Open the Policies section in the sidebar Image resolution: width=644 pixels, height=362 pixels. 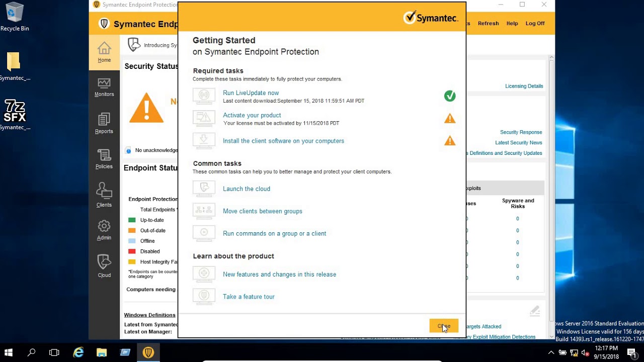pos(104,159)
